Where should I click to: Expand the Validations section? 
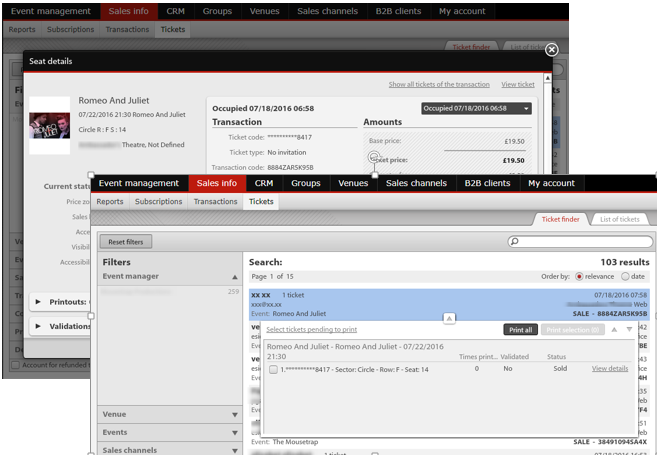coord(38,326)
